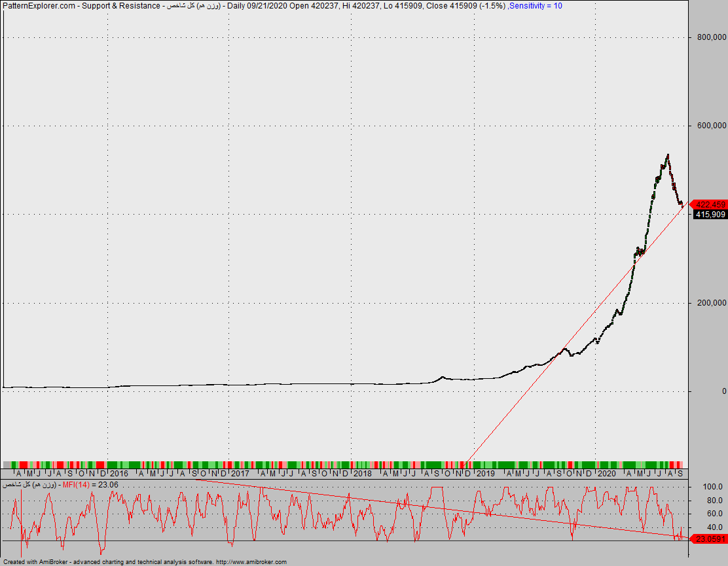Click the 2018 year label on time axis
Image resolution: width=728 pixels, height=566 pixels.
pyautogui.click(x=363, y=474)
